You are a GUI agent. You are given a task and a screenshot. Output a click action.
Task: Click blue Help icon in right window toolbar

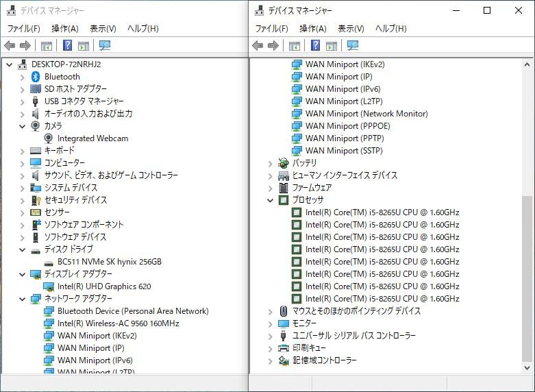coord(316,45)
